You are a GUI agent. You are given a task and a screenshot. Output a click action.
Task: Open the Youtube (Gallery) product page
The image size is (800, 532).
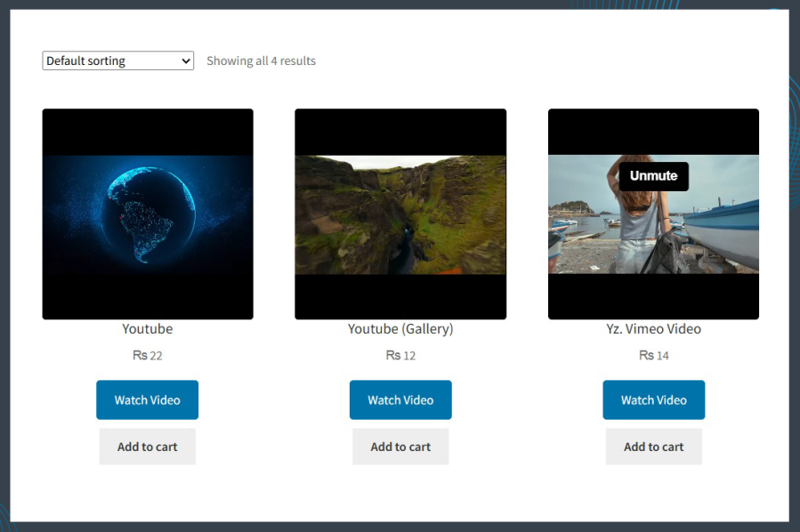click(400, 328)
